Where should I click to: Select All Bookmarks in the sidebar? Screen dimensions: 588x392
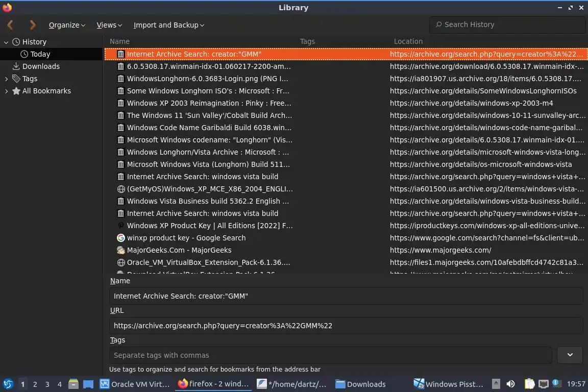point(46,91)
